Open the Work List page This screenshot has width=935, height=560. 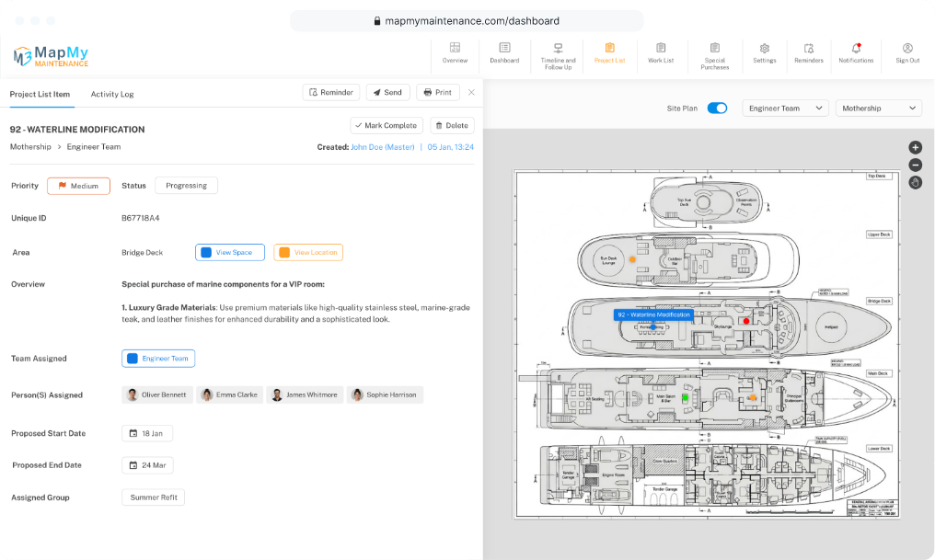coord(661,53)
